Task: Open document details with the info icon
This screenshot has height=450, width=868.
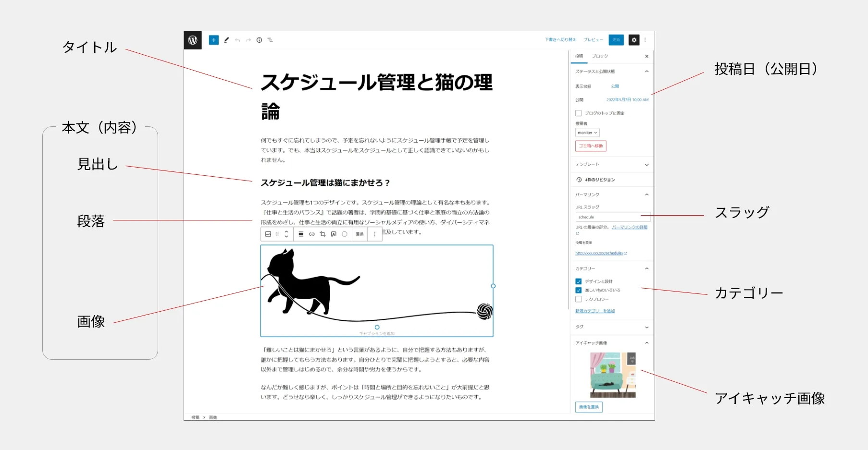Action: [x=259, y=40]
